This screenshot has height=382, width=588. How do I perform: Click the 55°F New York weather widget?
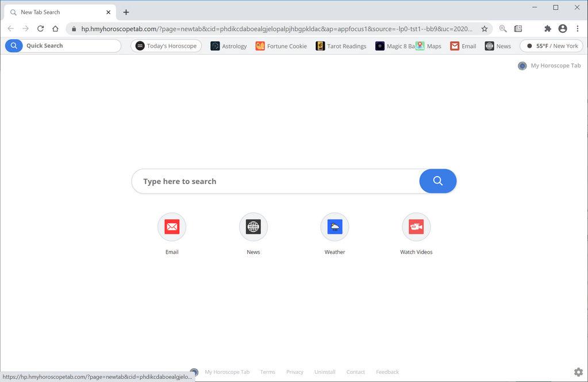(550, 45)
